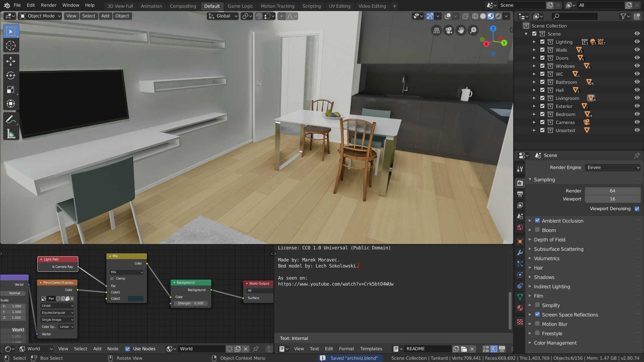Open the Modifier properties wrench tab
This screenshot has width=644, height=362.
(520, 252)
